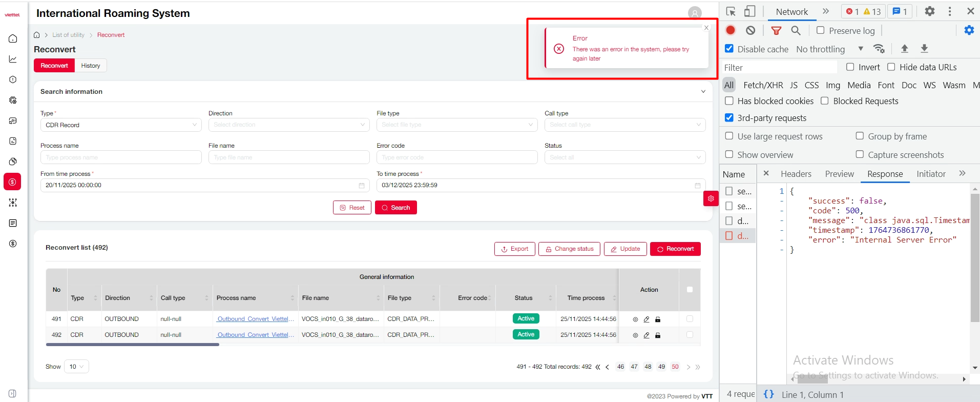The image size is (980, 402).
Task: Open the Show 10 page size dropdown
Action: 76,367
